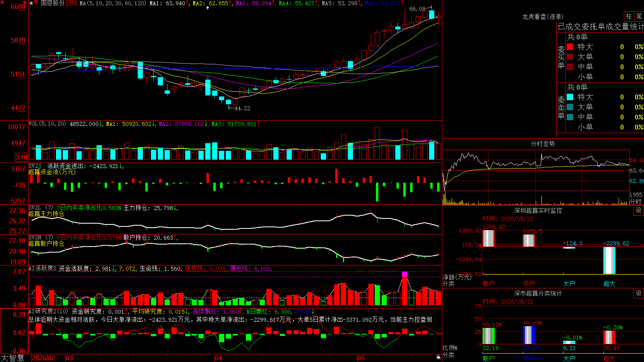The height and width of the screenshot is (362, 644).
Task: Jump to the 03 month marker on the timeline
Action: (69, 358)
